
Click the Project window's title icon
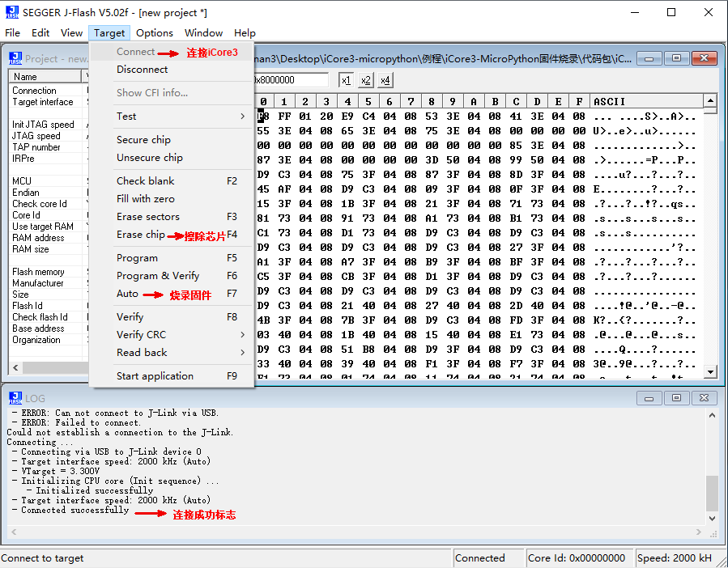(x=15, y=58)
